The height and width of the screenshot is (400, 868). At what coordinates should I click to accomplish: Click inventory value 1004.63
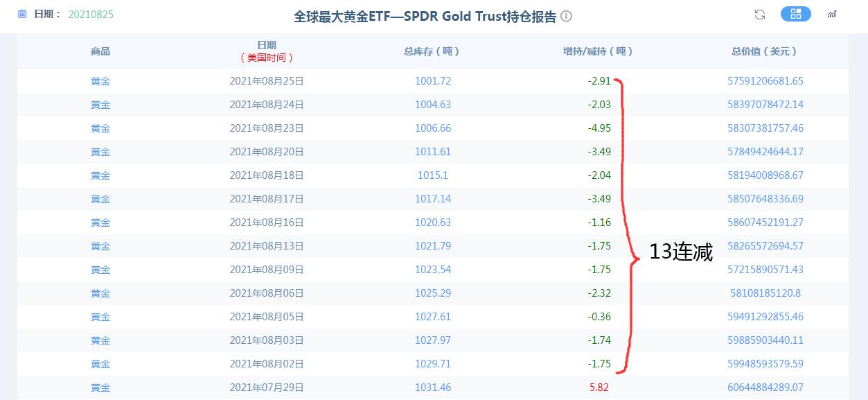click(x=433, y=105)
